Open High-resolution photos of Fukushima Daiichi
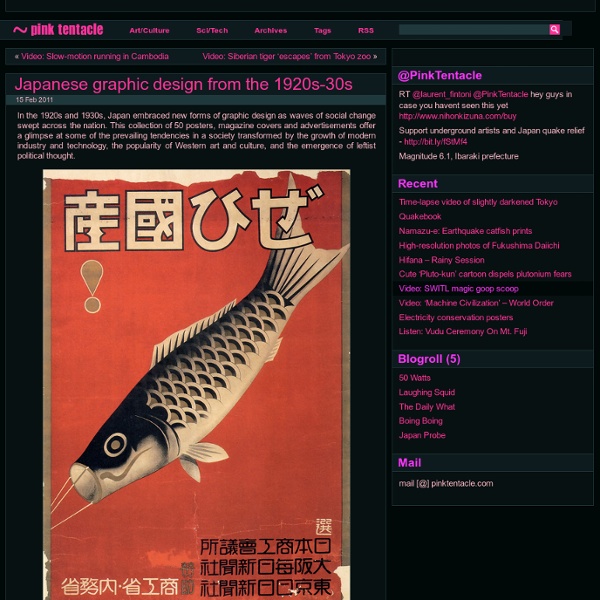Viewport: 600px width, 600px height. pyautogui.click(x=479, y=246)
